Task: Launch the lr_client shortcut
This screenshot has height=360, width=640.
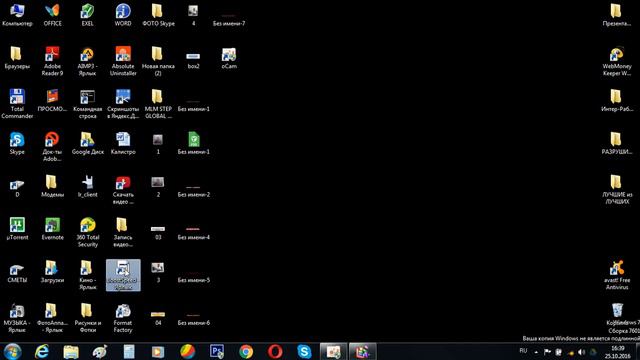Action: [87, 186]
